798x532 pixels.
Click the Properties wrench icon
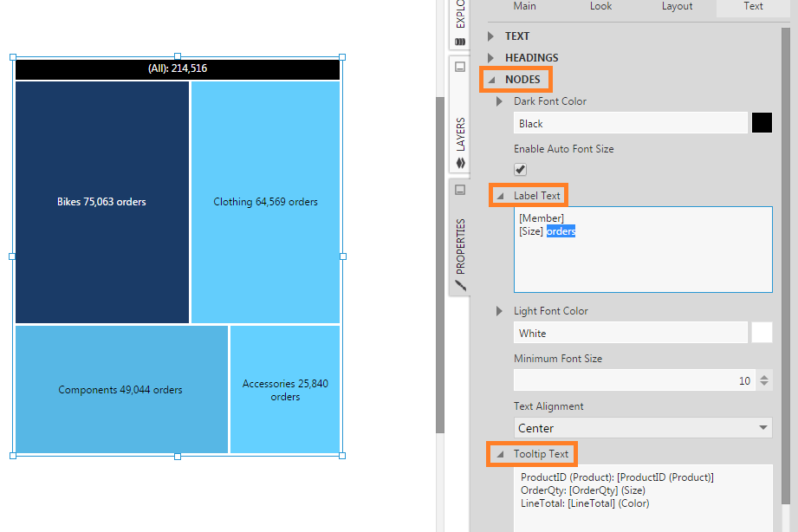(x=460, y=284)
